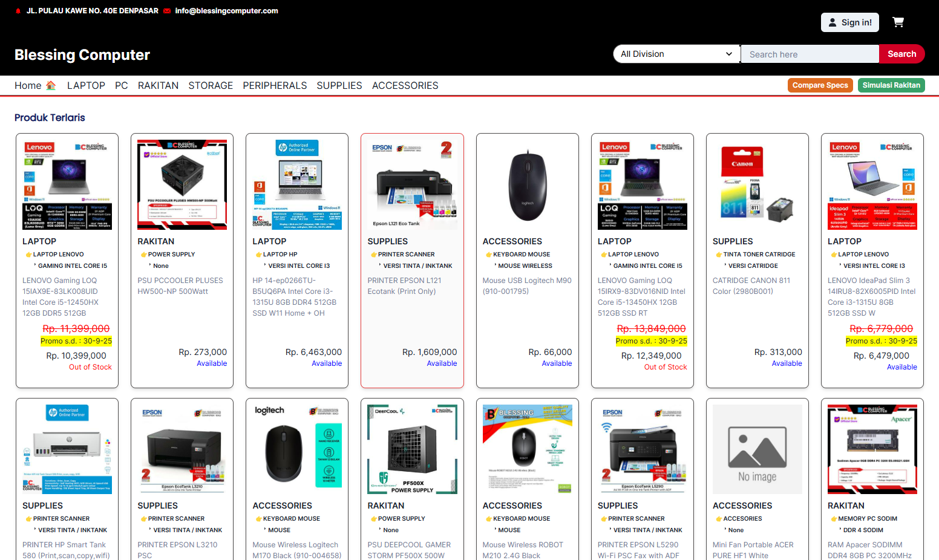Open PRINTER EPSON L121 Ecotank link
This screenshot has width=939, height=560.
[404, 285]
